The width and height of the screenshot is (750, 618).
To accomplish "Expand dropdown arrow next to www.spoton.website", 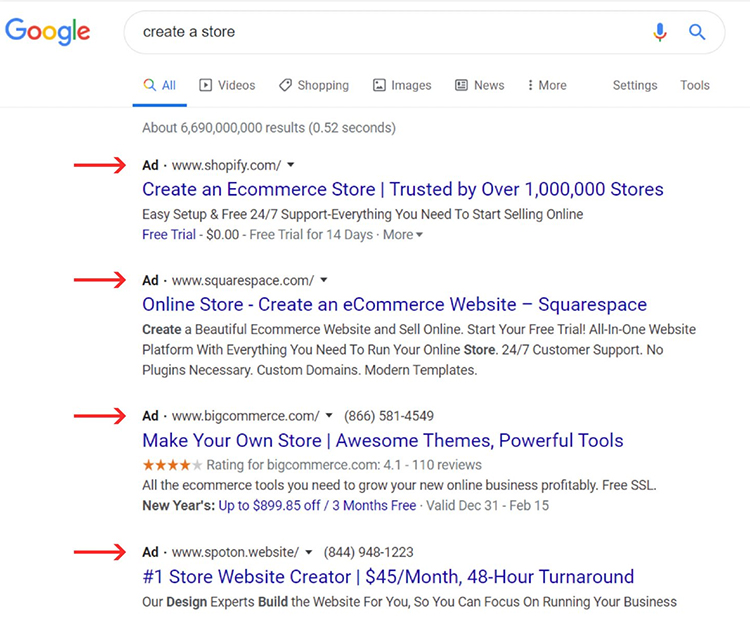I will [x=309, y=552].
